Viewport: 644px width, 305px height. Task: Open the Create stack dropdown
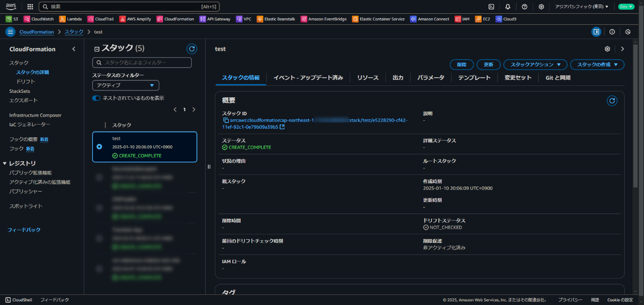597,65
